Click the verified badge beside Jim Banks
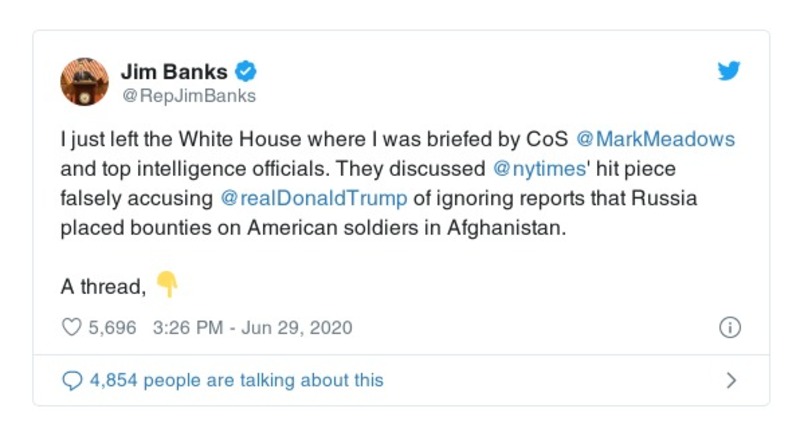Screen dimensions: 800x440 point(246,72)
